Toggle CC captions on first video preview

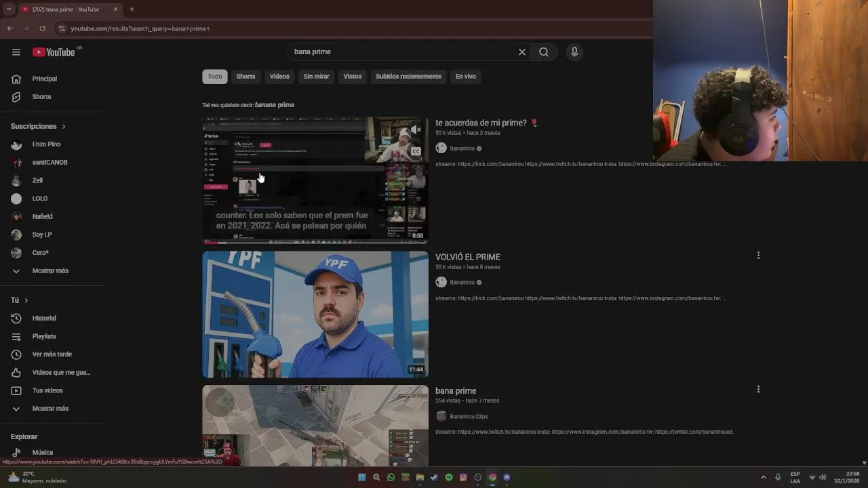point(416,151)
